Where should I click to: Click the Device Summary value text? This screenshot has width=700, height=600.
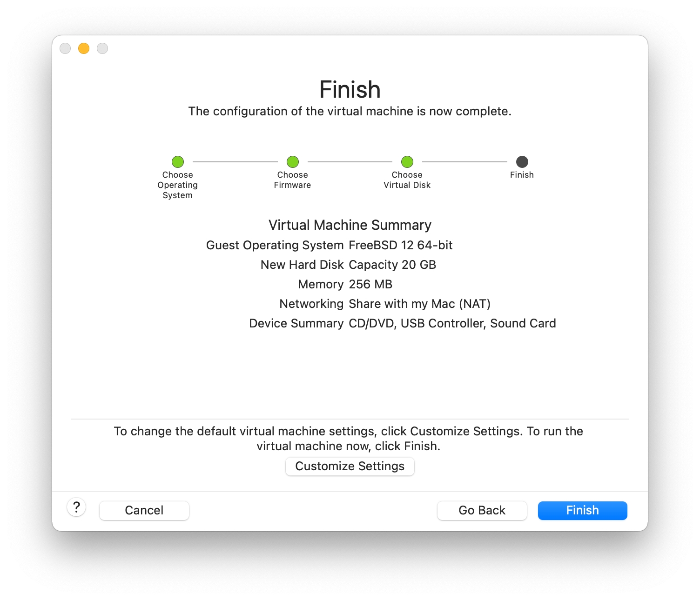tap(452, 323)
